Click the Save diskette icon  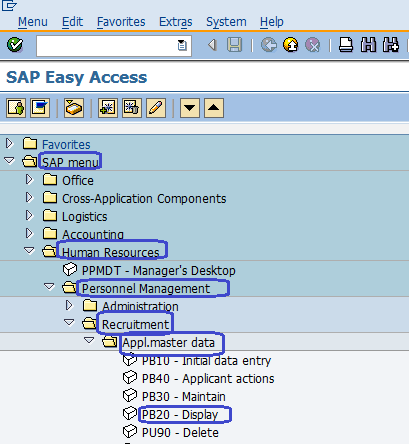tap(234, 45)
